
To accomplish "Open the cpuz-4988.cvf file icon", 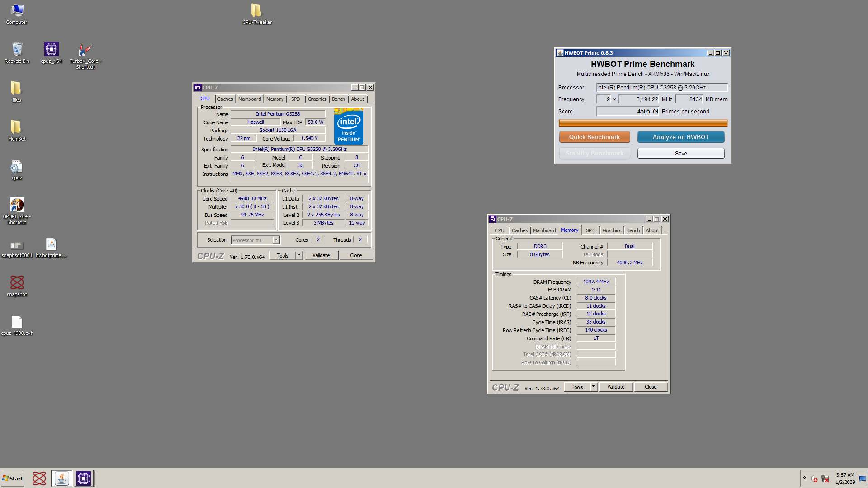I will click(17, 325).
